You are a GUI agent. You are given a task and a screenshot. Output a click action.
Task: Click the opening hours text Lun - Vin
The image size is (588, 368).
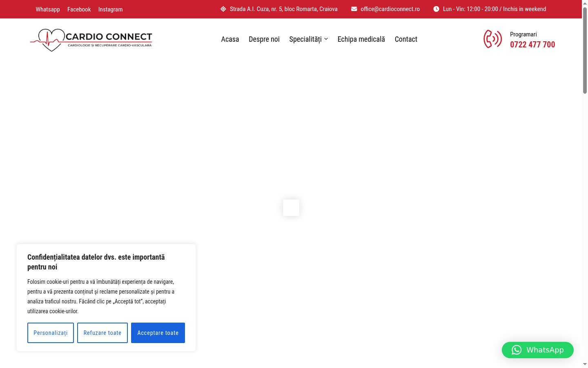(494, 9)
